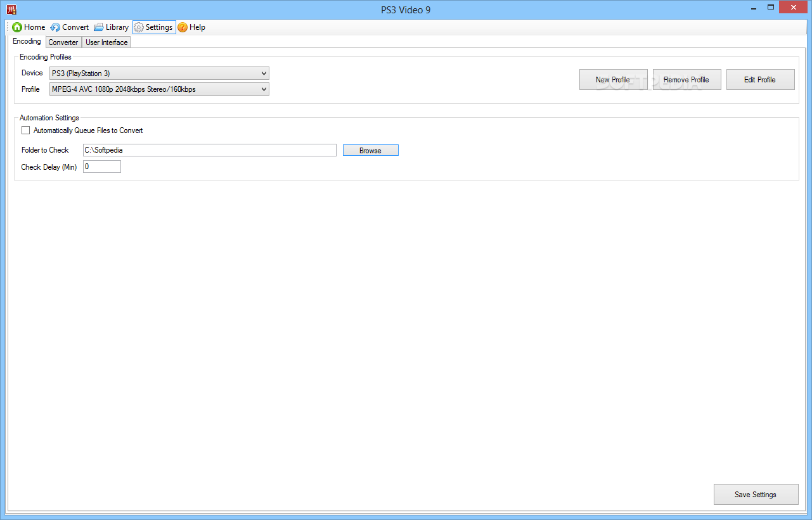Open the Convert menu label
The image size is (812, 520).
[75, 27]
